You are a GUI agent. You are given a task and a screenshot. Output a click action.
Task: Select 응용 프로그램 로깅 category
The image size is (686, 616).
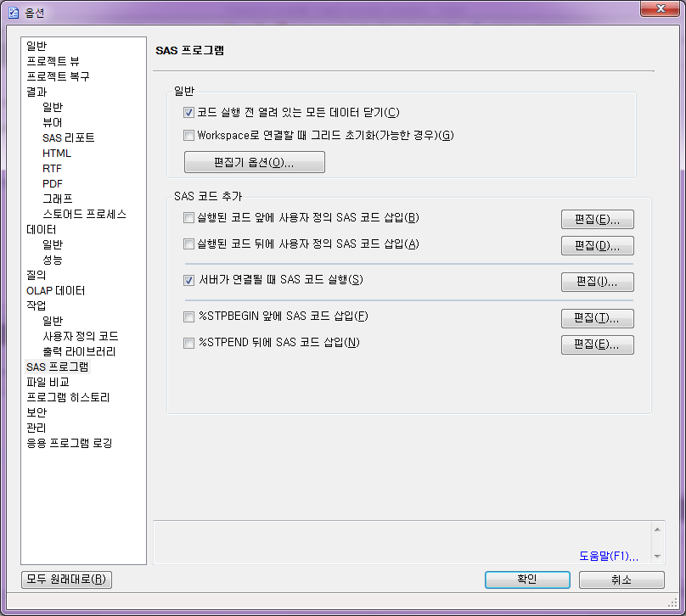click(69, 443)
